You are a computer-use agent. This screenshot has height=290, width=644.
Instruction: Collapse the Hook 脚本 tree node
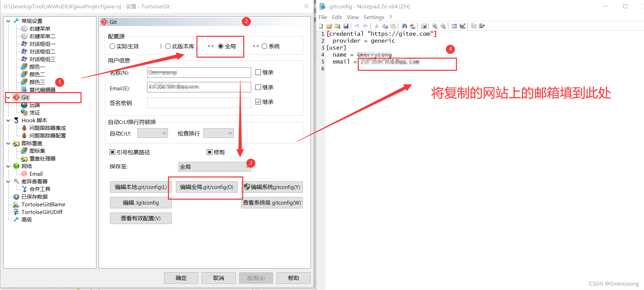pyautogui.click(x=8, y=120)
